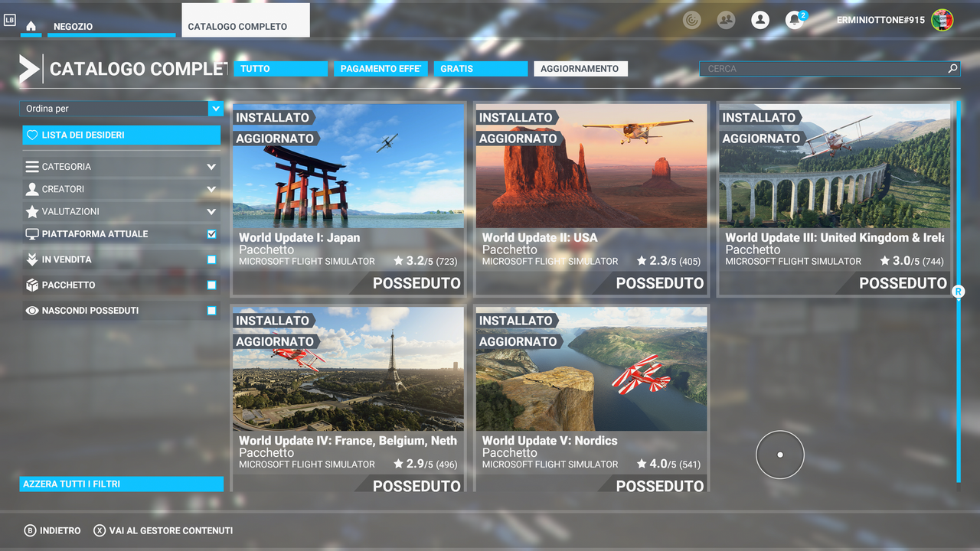980x551 pixels.
Task: Click the Pacchetto box icon
Action: point(32,285)
